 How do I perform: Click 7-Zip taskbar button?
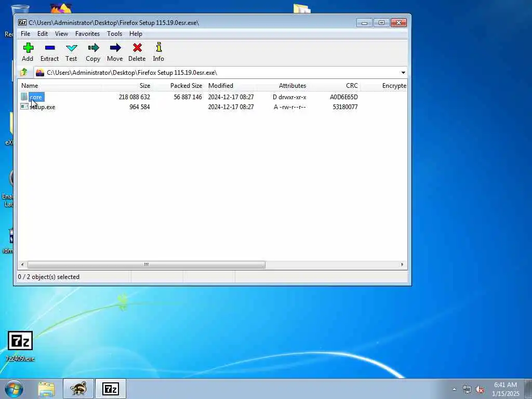[111, 389]
